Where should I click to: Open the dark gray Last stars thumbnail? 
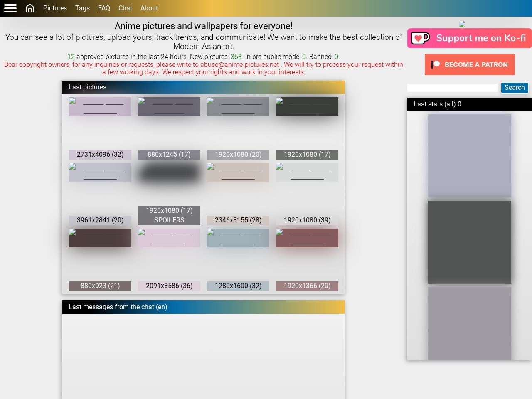470,242
